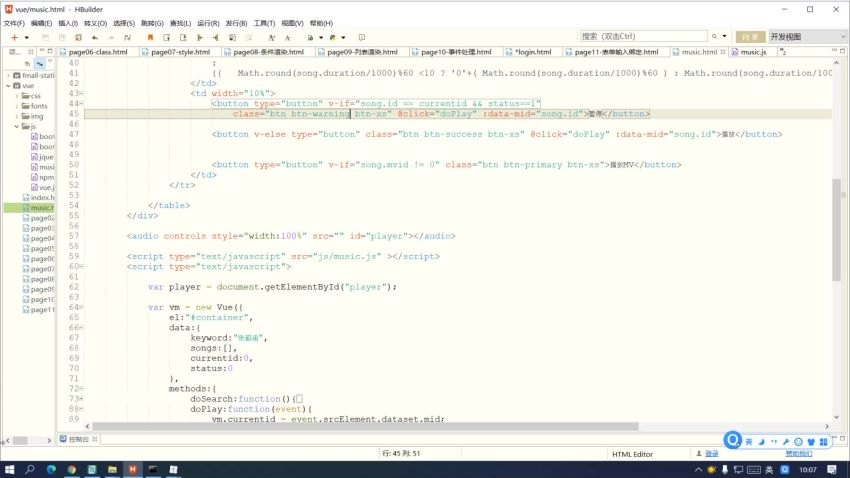This screenshot has width=850, height=478.
Task: Open the 工具(T) menu
Action: coord(264,23)
